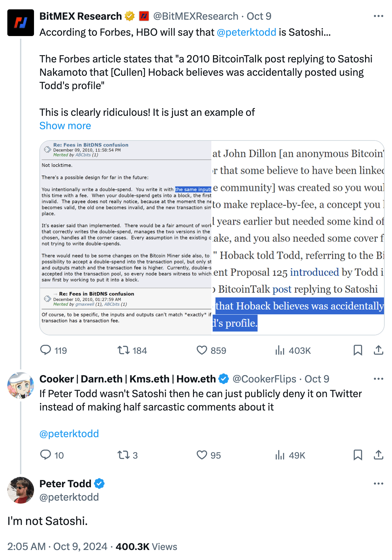Expand the truncated tweet with Show more
392x560 pixels.
click(x=65, y=126)
